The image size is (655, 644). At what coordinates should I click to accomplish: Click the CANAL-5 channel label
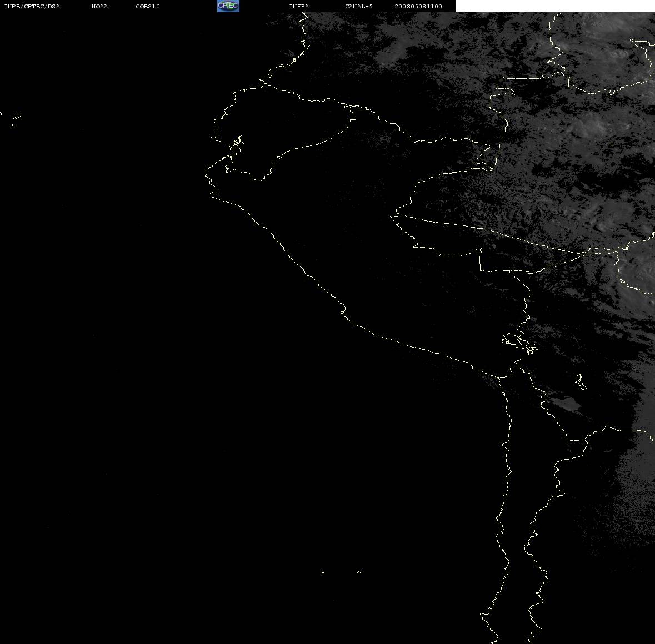359,6
